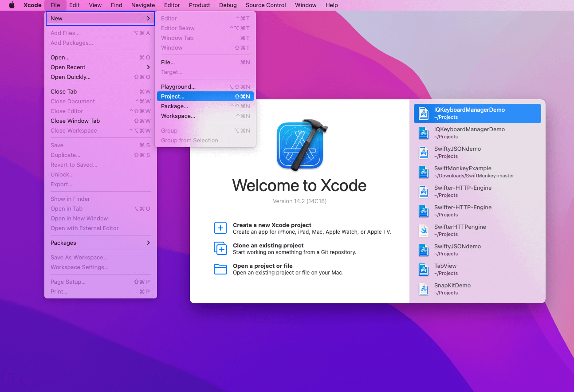Image resolution: width=574 pixels, height=392 pixels.
Task: Select Playground... in the New submenu
Action: pos(178,87)
